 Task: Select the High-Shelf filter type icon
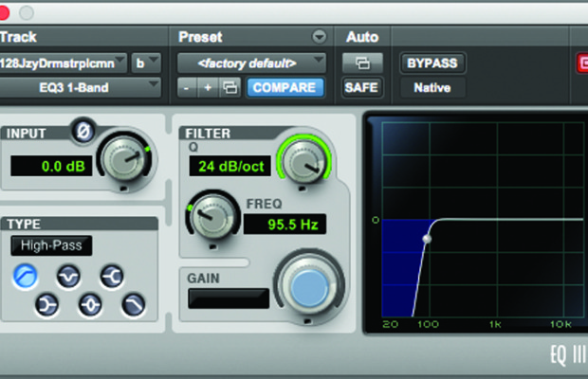point(112,277)
